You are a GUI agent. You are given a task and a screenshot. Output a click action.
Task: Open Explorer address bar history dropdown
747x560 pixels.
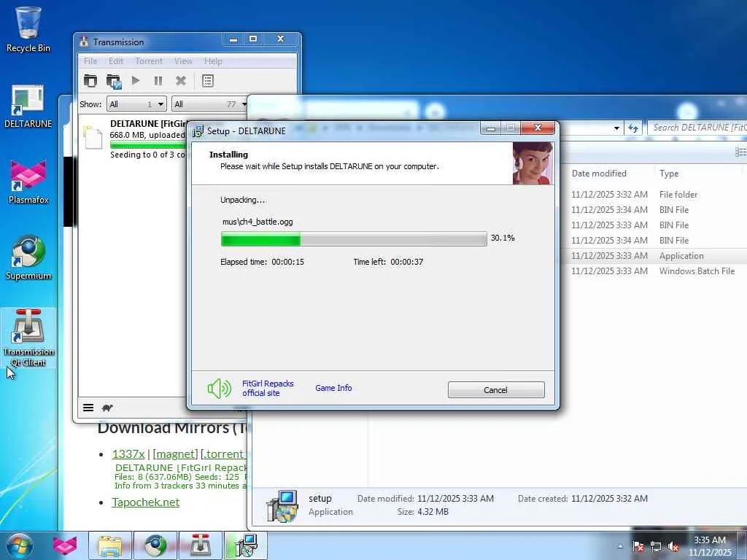[616, 128]
